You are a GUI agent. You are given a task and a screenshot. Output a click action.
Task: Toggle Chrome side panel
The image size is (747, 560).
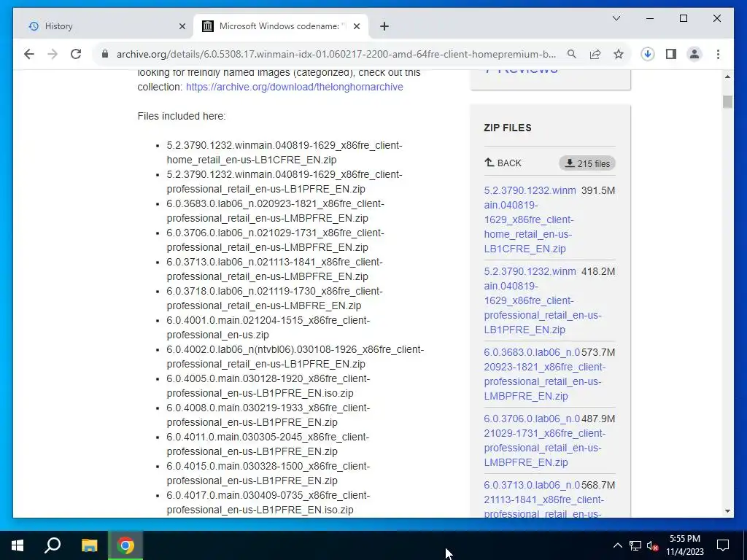pyautogui.click(x=671, y=54)
